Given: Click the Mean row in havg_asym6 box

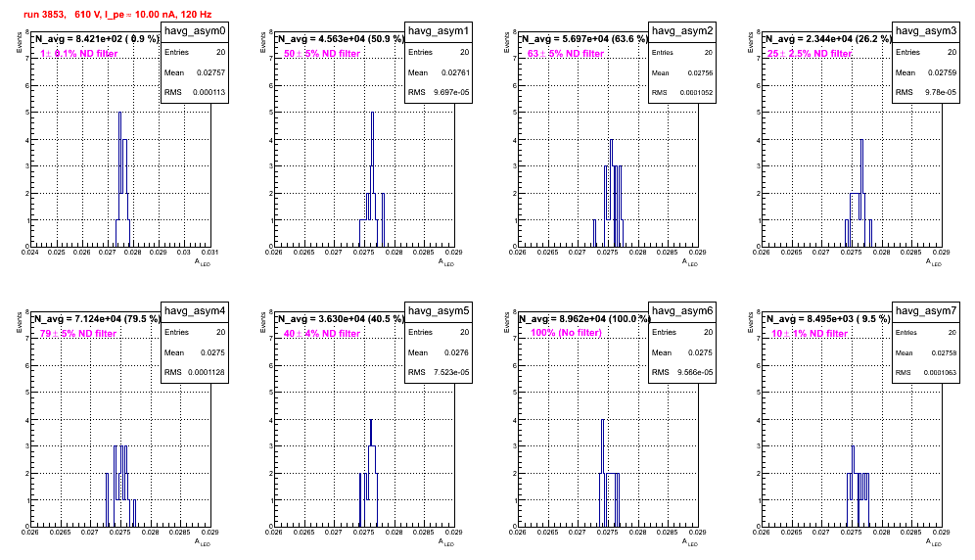Looking at the screenshot, I should click(682, 352).
